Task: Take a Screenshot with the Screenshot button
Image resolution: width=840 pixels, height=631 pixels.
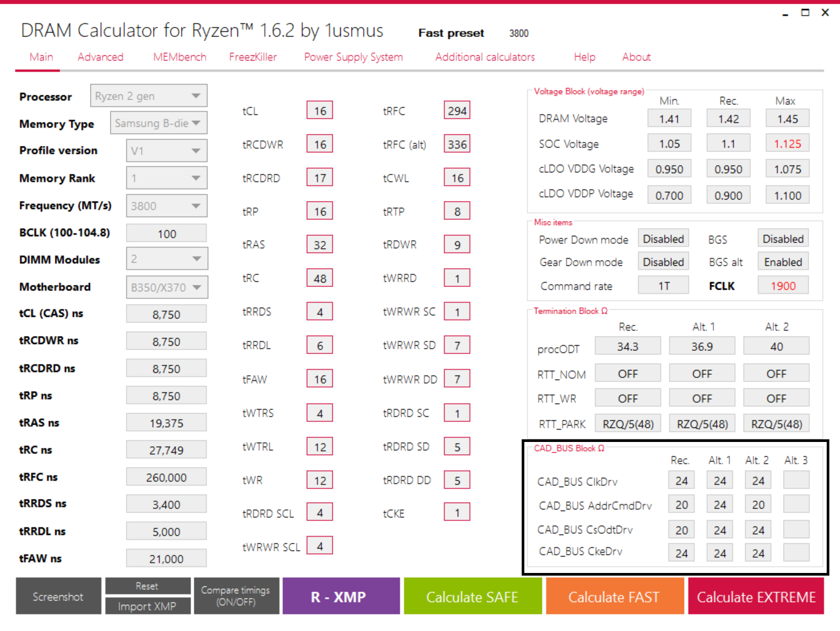Action: [x=59, y=596]
